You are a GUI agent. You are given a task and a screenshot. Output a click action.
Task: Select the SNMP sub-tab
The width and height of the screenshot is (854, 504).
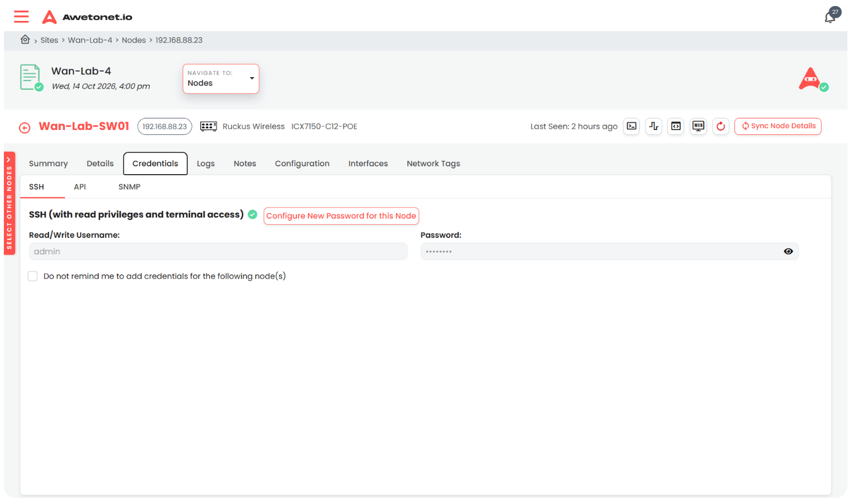pyautogui.click(x=129, y=187)
